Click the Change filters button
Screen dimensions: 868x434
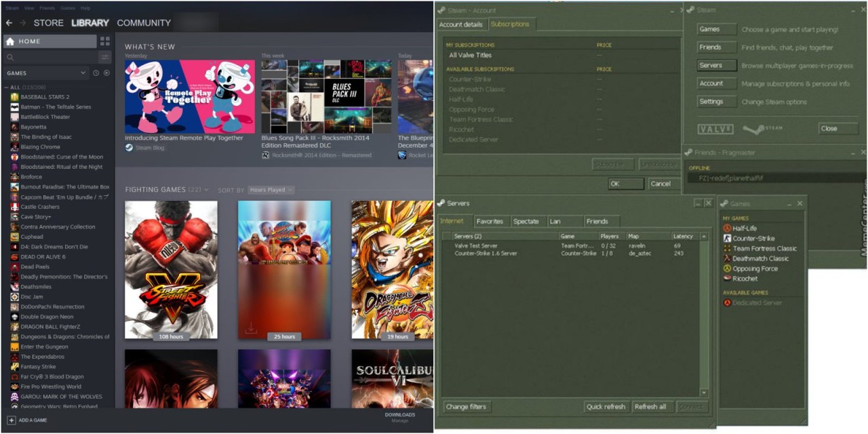[x=467, y=406]
